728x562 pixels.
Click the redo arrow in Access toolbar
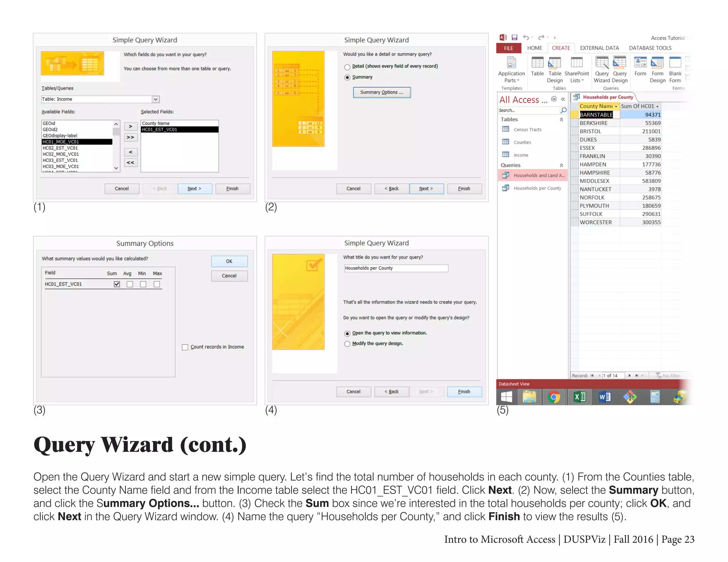coord(541,37)
